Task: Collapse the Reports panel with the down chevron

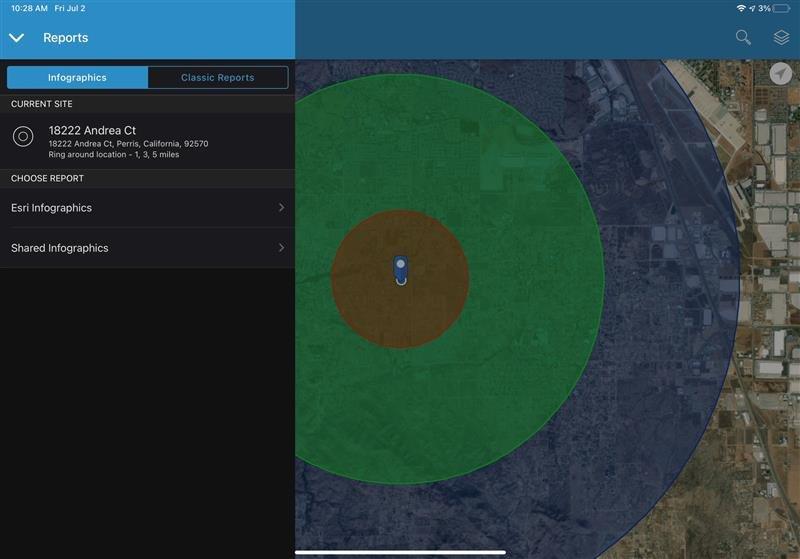Action: pyautogui.click(x=16, y=38)
